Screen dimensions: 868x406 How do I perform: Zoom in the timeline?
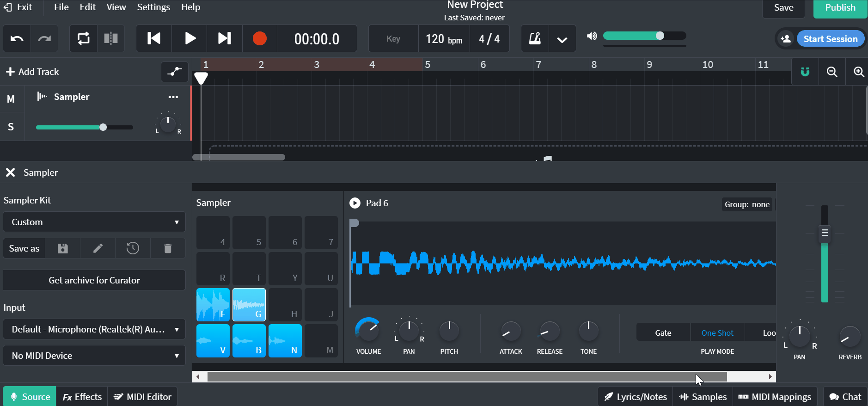pos(858,72)
